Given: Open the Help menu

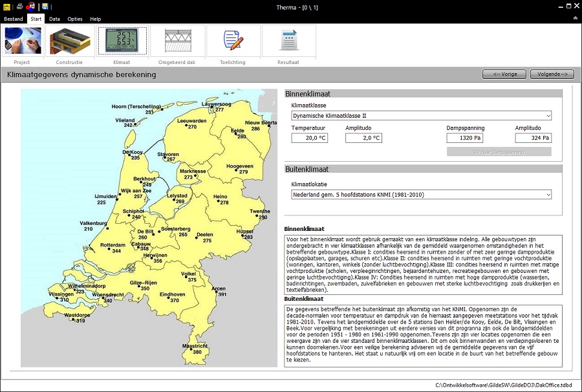Looking at the screenshot, I should pos(96,19).
